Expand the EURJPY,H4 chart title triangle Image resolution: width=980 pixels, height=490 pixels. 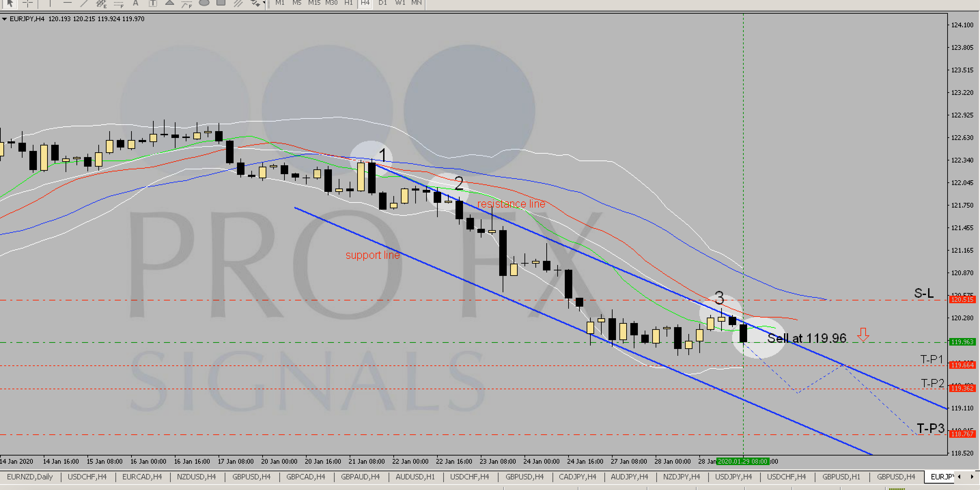click(x=4, y=19)
